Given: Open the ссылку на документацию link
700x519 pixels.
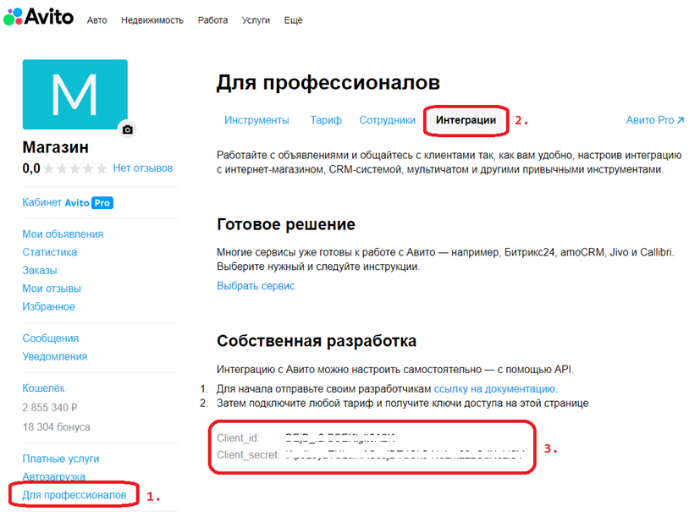Looking at the screenshot, I should click(x=495, y=388).
